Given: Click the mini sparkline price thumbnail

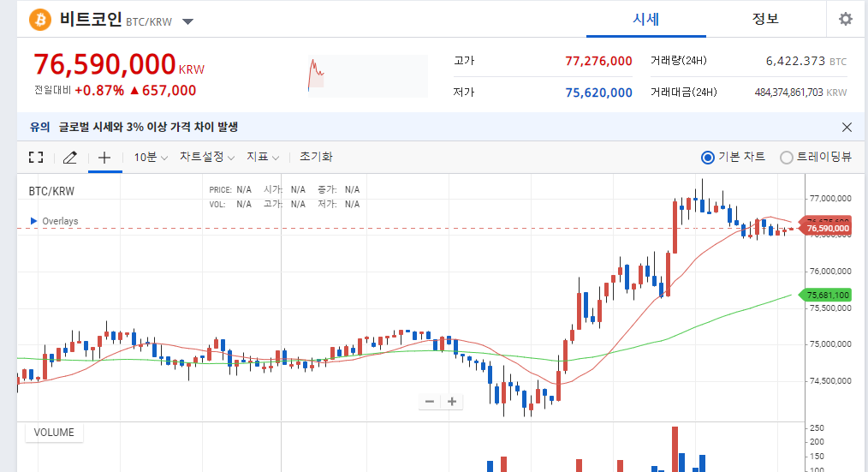Looking at the screenshot, I should 367,76.
